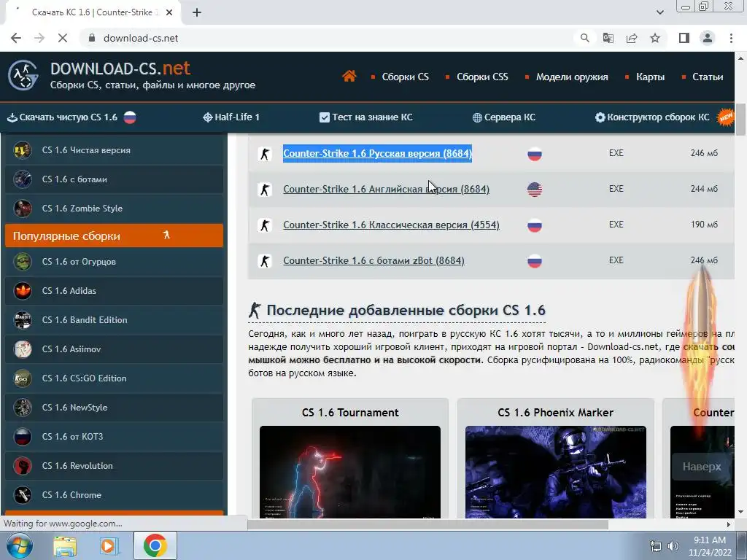Click soldier icon beside Классическая версия row

[x=265, y=225]
